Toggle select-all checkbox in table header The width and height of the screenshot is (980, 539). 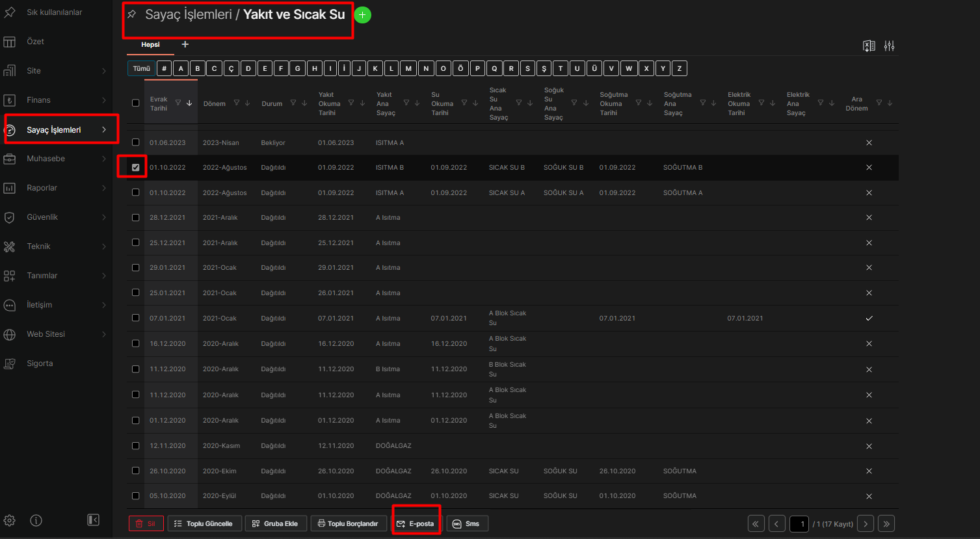(135, 103)
